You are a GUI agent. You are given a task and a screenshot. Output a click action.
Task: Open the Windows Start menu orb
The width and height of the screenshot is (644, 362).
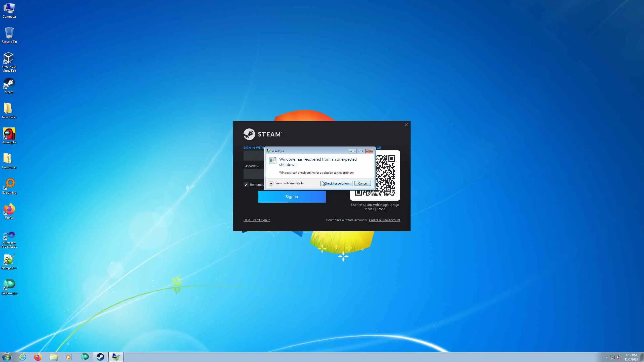pos(7,357)
